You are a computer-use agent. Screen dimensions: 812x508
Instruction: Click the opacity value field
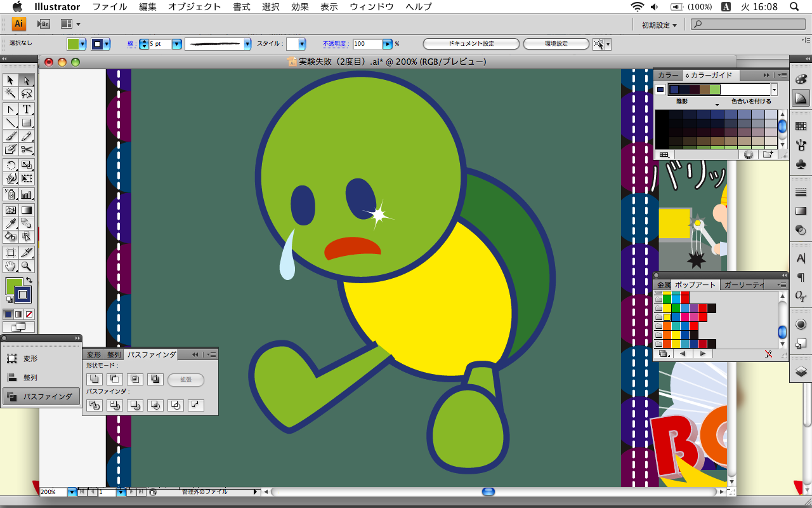pos(367,44)
